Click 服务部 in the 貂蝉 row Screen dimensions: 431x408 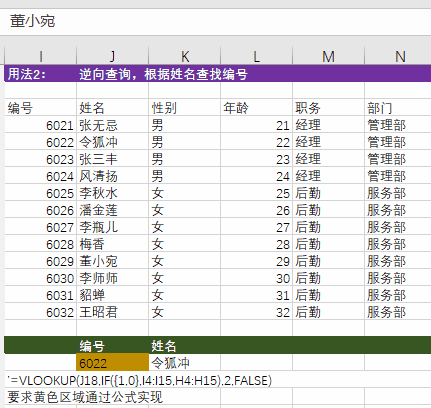click(398, 295)
